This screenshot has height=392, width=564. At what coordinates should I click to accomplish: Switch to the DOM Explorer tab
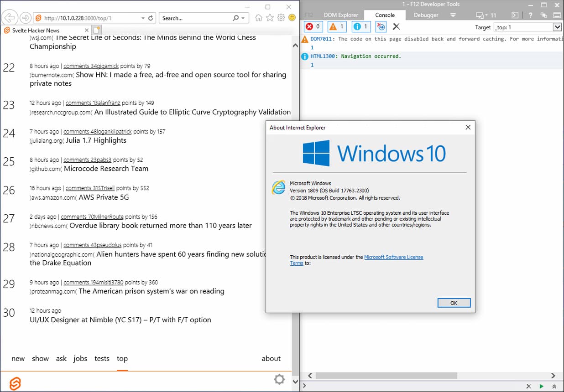[x=341, y=15]
